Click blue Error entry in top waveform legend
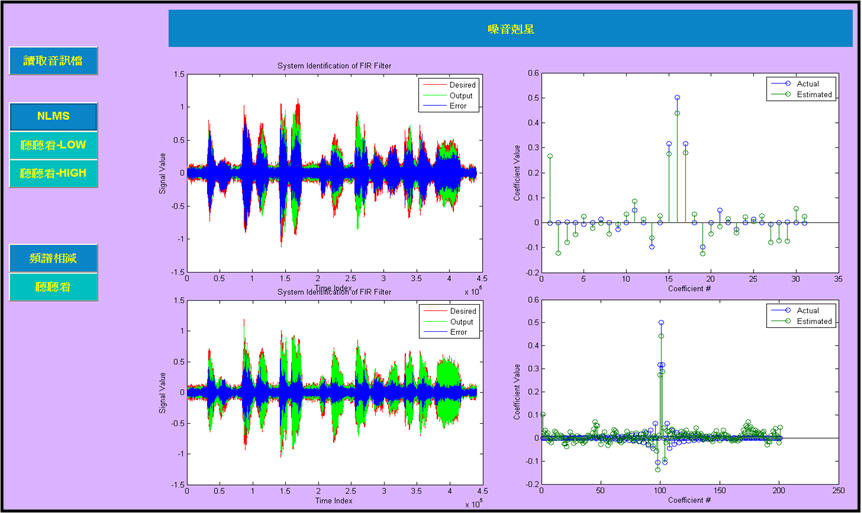The image size is (862, 513). (434, 107)
